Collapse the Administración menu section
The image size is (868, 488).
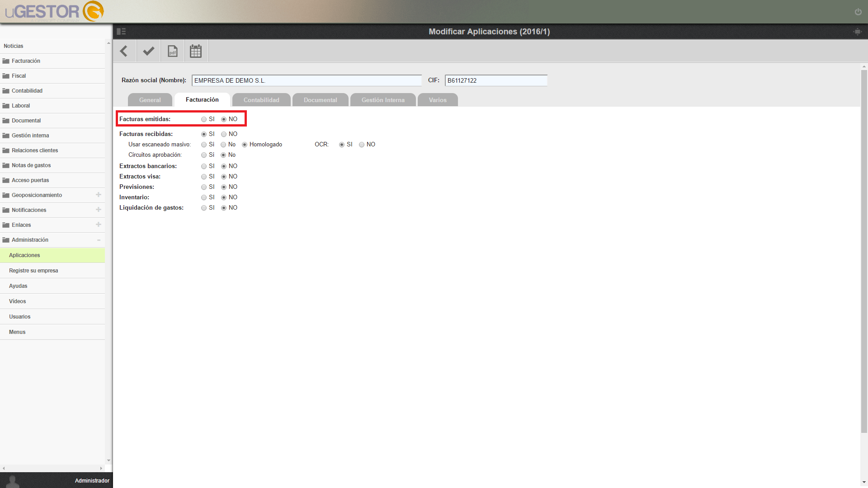click(x=99, y=240)
